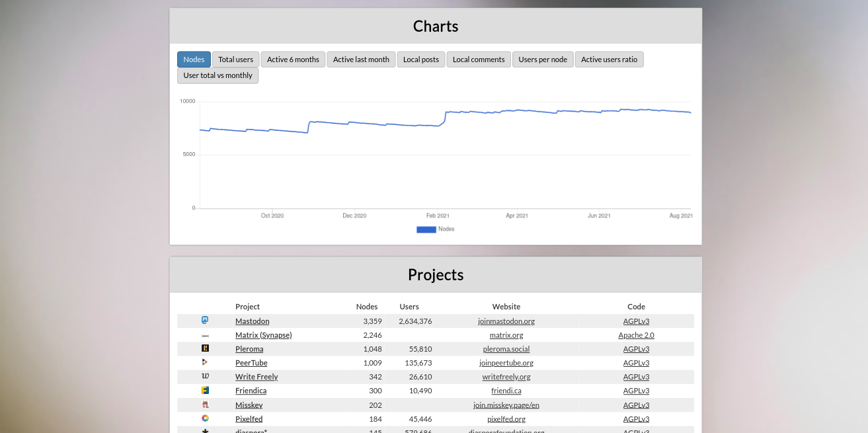Click the Pleroma project icon
The image size is (868, 433).
coord(205,348)
